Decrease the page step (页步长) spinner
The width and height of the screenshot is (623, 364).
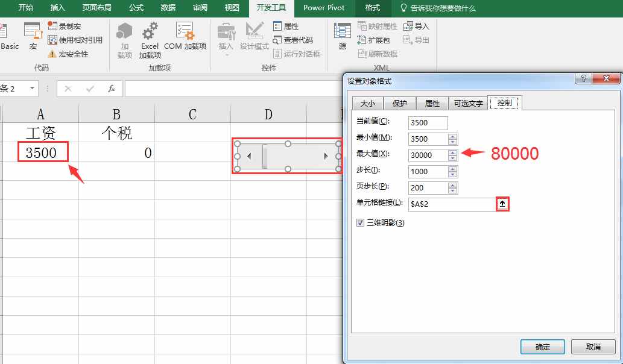pos(452,190)
